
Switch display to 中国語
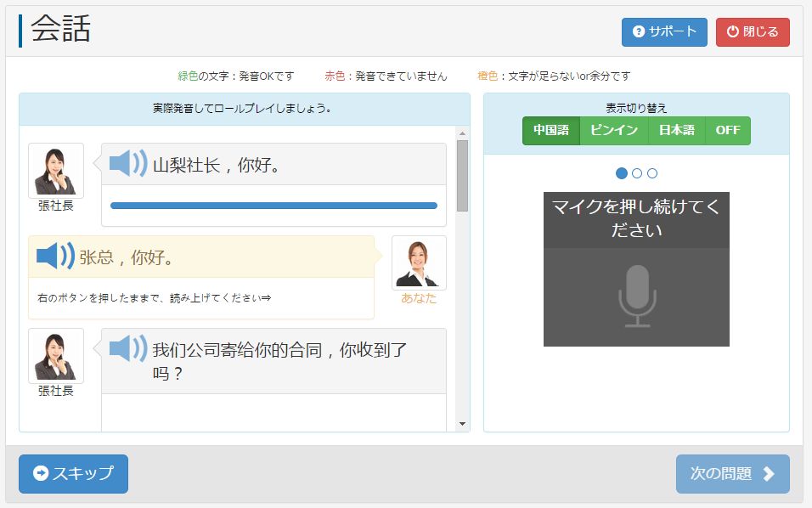(551, 131)
